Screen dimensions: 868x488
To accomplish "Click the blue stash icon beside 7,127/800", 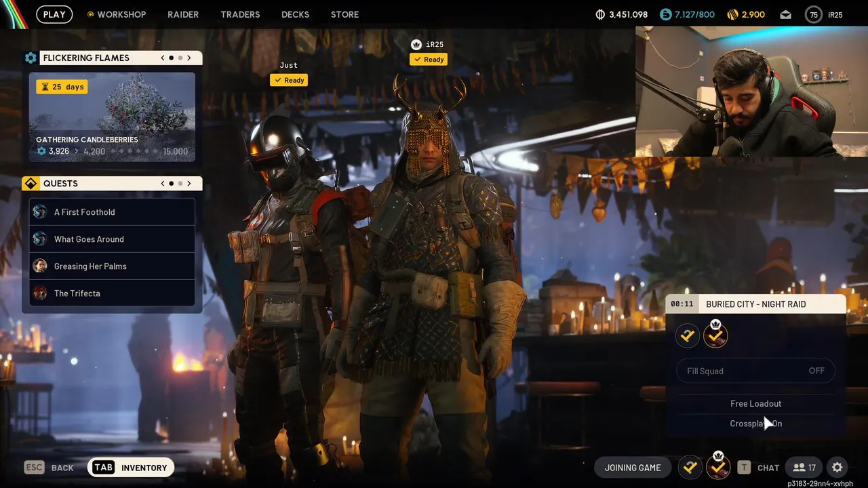I will 666,14.
